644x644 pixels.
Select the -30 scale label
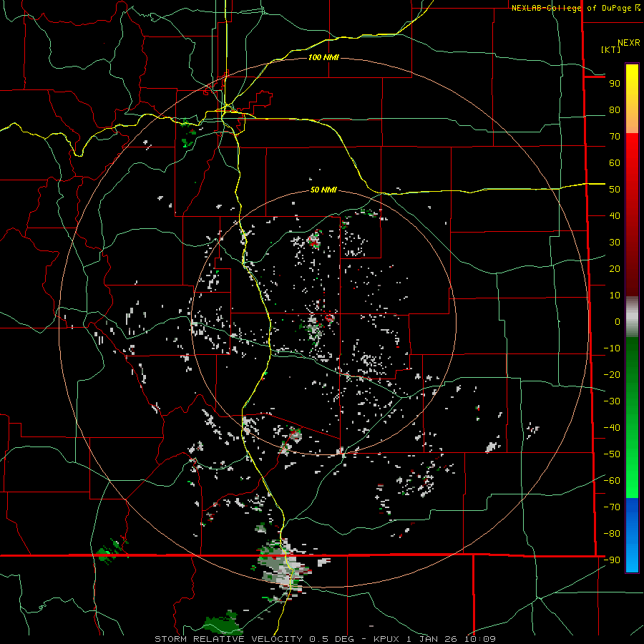point(612,401)
